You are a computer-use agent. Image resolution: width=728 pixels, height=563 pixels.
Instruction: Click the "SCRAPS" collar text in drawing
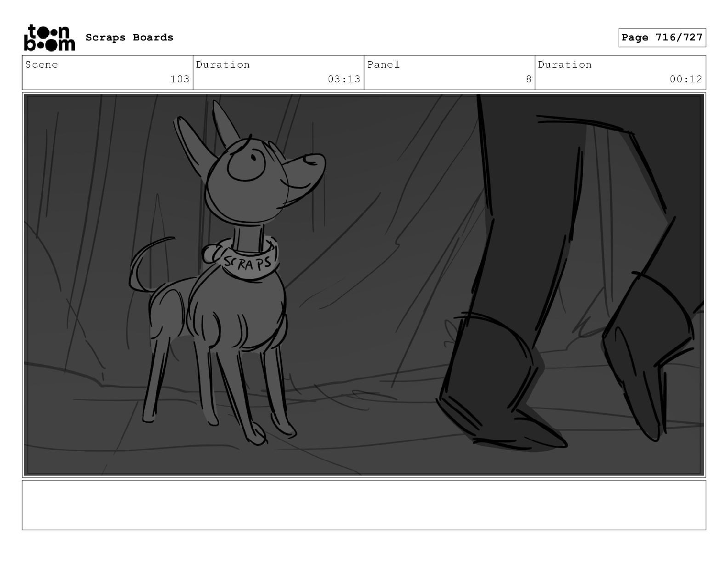click(248, 263)
